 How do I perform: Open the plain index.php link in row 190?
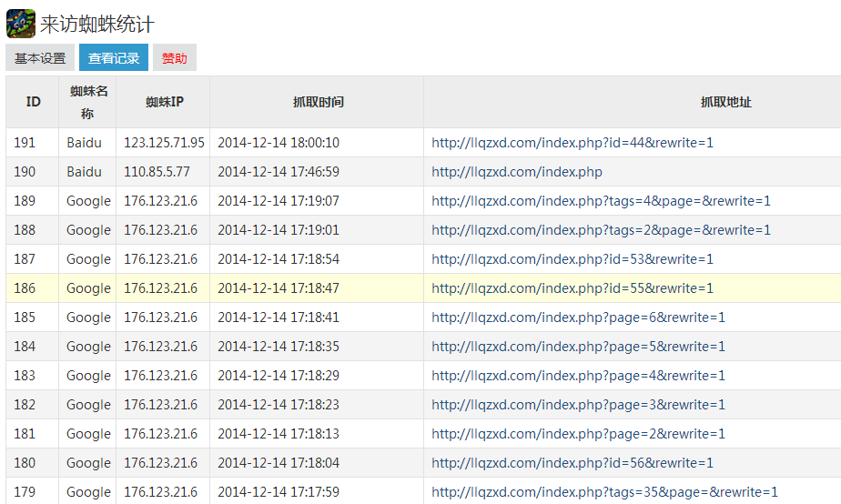(x=516, y=172)
